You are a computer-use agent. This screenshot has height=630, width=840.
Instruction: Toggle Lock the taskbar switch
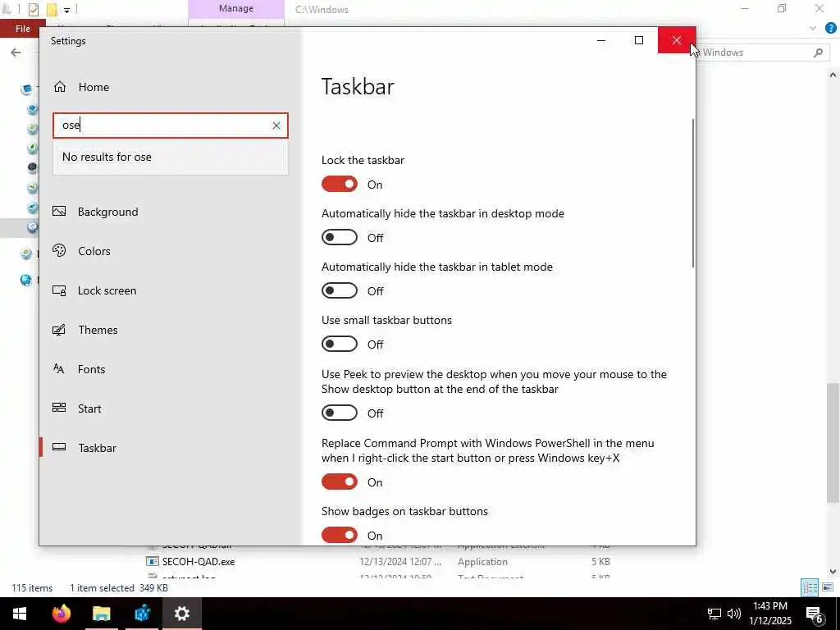(x=339, y=185)
